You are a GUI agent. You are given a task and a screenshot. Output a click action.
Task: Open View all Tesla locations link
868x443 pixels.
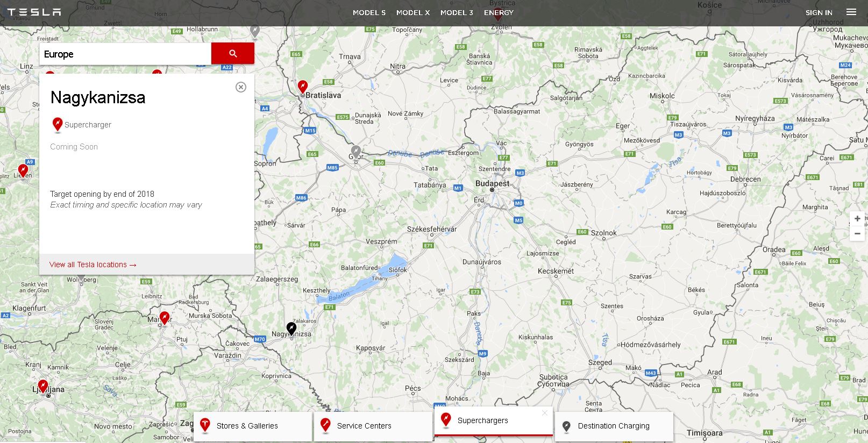coord(93,265)
